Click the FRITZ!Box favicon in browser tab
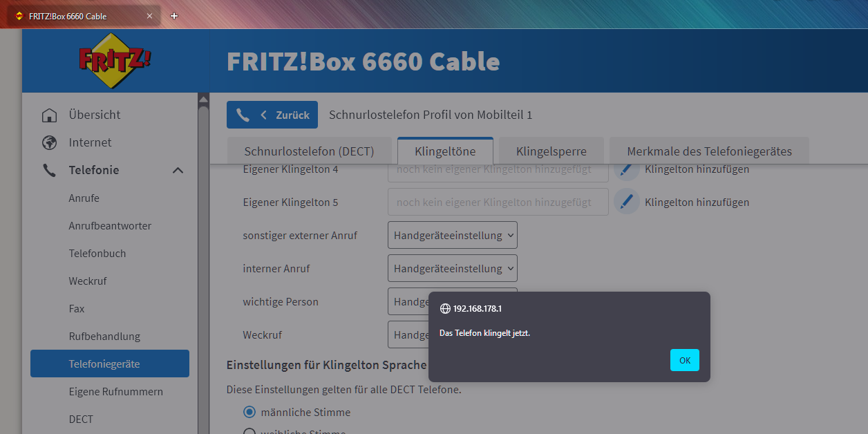The height and width of the screenshot is (434, 868). [19, 16]
